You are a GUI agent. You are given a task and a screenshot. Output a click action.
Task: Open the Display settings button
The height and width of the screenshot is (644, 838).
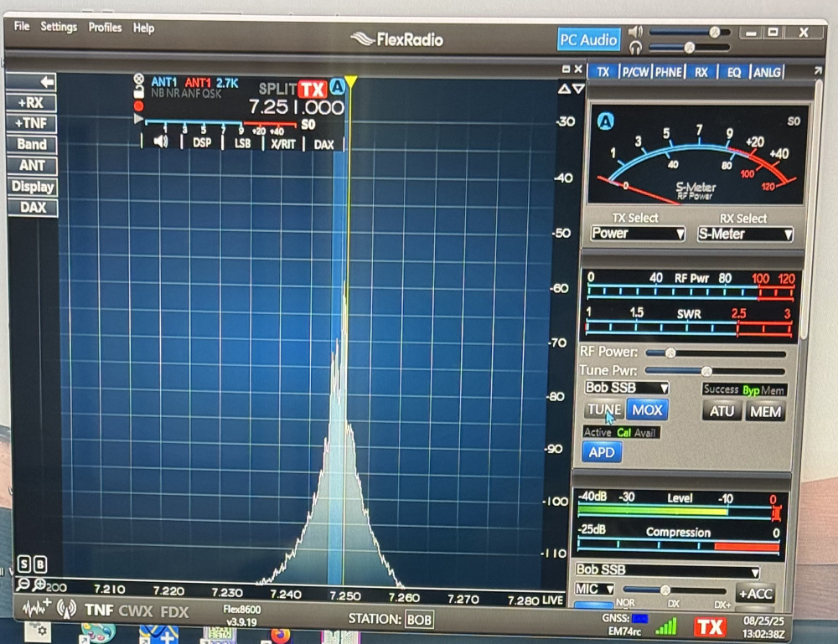[32, 187]
